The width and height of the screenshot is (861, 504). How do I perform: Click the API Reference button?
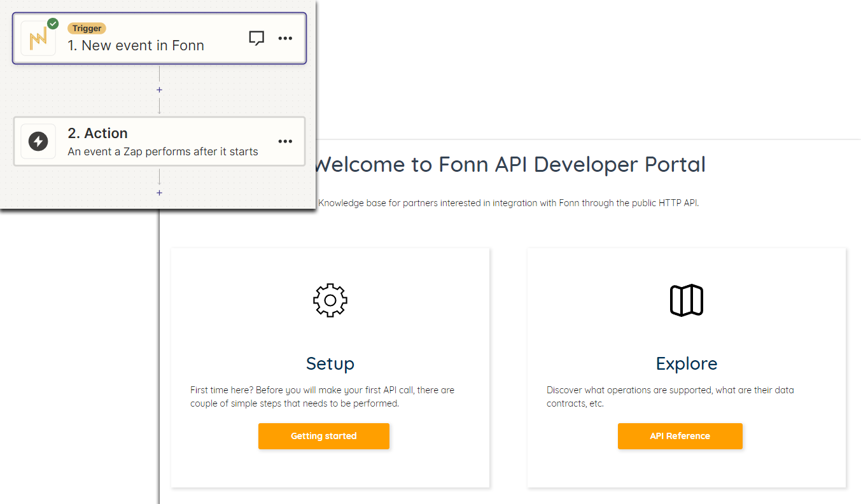(x=680, y=436)
